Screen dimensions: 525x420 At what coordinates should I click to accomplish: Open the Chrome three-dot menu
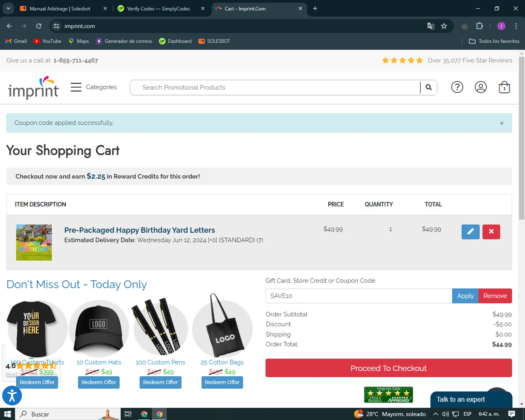[516, 26]
